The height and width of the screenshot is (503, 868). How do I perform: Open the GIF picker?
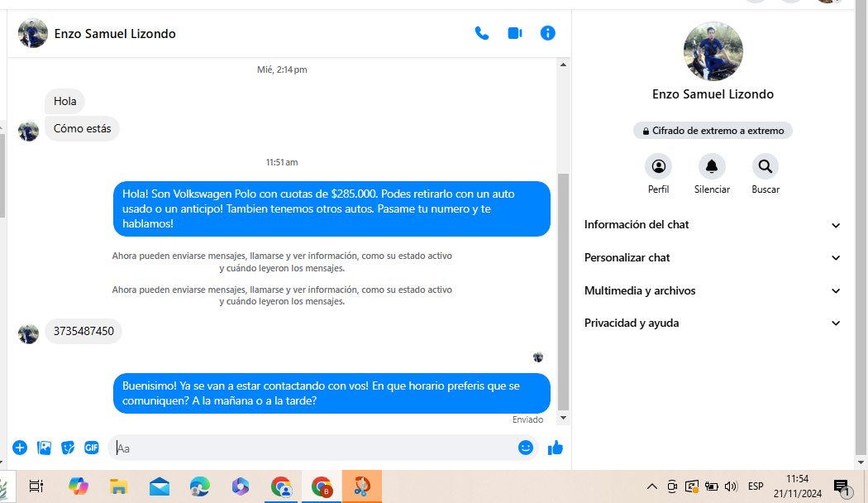[91, 448]
